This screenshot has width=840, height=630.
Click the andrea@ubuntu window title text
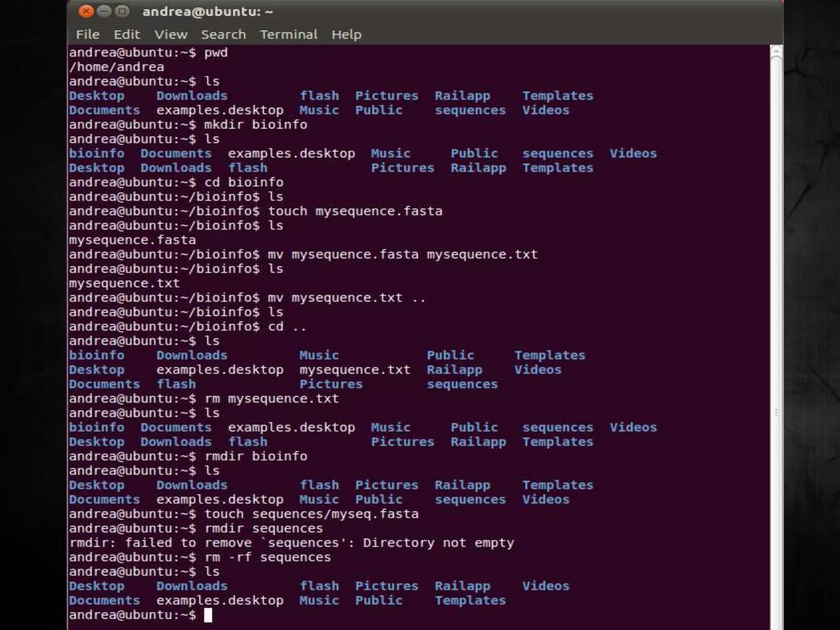(207, 12)
